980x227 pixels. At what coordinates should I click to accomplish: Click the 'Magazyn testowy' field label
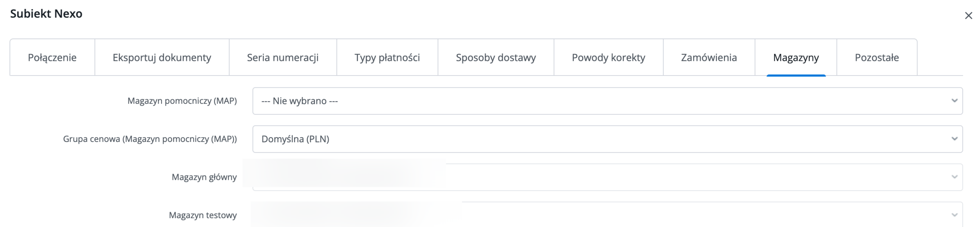tap(203, 215)
